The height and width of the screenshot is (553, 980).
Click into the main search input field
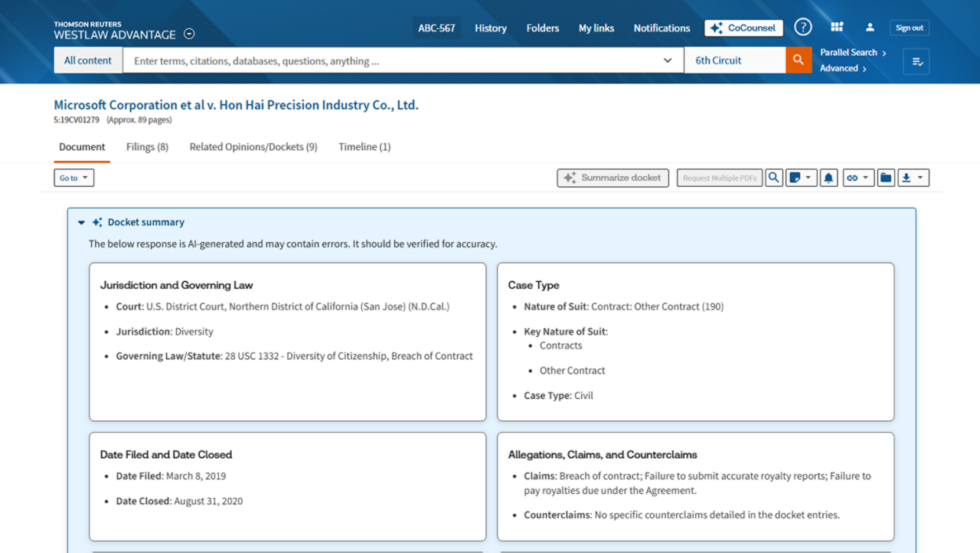coord(390,61)
